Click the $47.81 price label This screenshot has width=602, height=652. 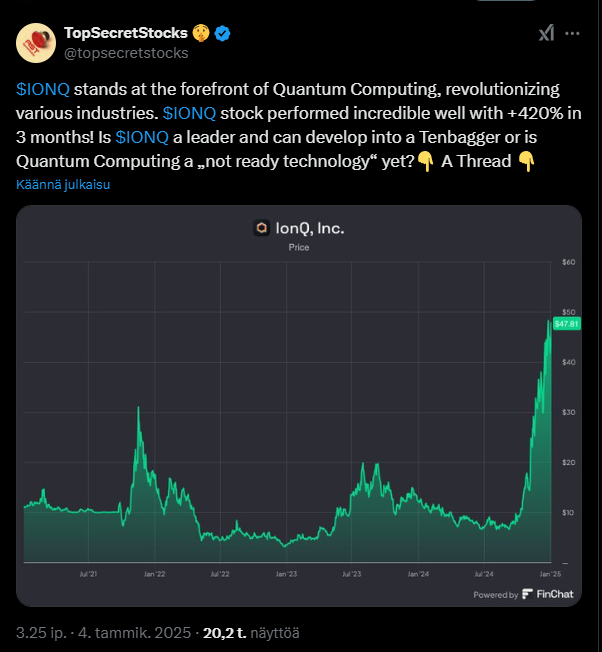[x=567, y=324]
